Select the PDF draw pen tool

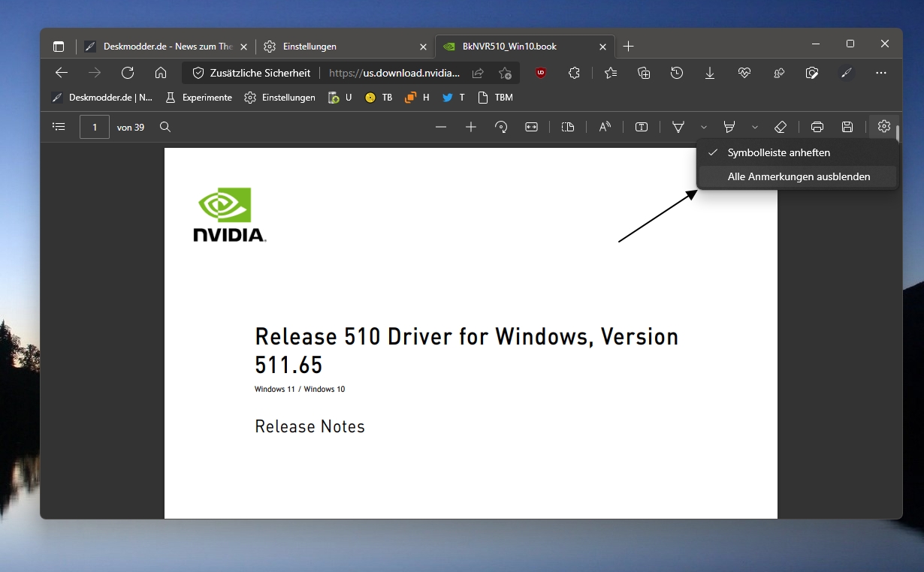click(678, 127)
